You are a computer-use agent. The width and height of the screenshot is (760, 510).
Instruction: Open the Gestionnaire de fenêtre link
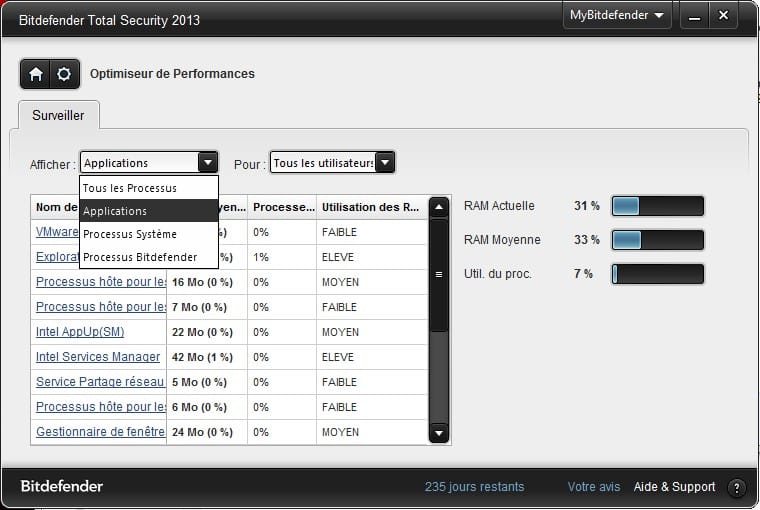[x=100, y=431]
